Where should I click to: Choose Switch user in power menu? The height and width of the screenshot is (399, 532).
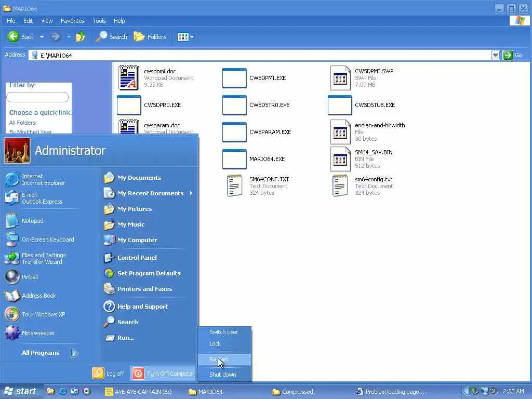click(x=224, y=332)
